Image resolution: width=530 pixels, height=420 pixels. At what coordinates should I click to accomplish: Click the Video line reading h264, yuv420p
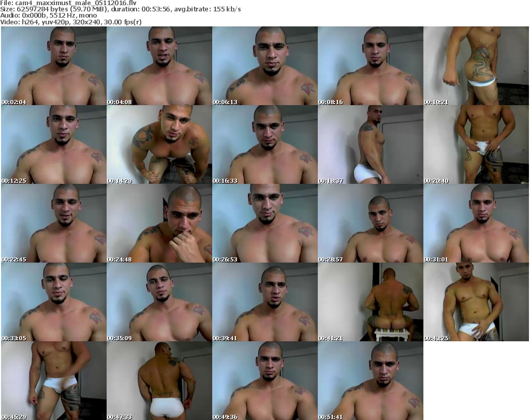coord(70,22)
